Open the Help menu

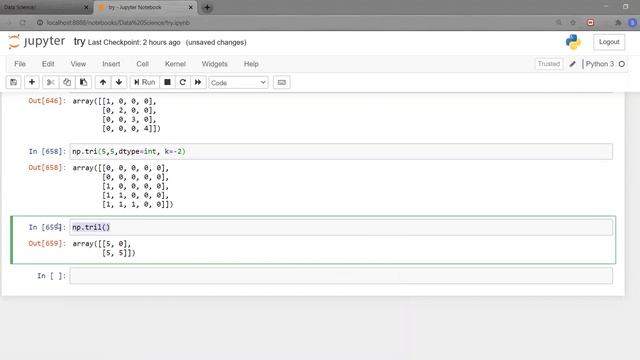(251, 64)
